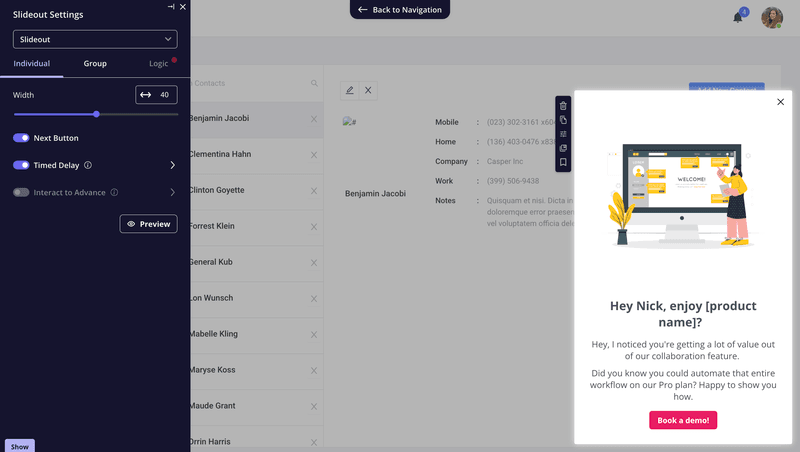This screenshot has height=452, width=800.
Task: Select contact Maryse Koss
Action: (257, 370)
